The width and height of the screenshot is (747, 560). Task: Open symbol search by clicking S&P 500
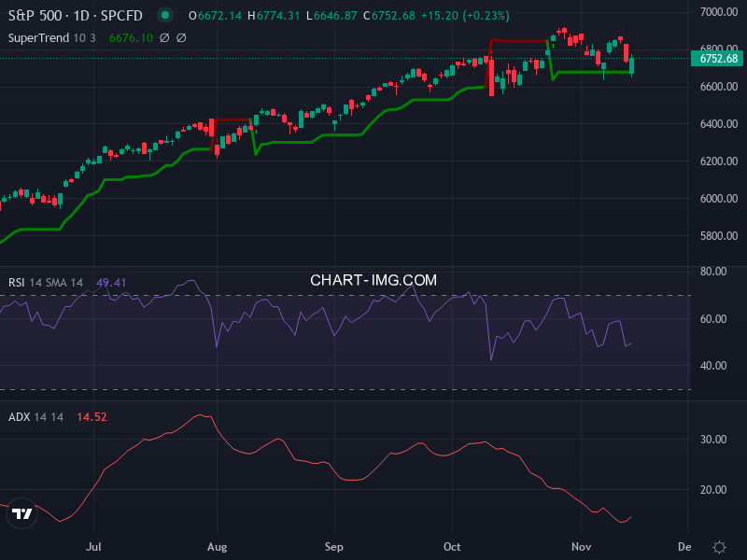tap(37, 16)
